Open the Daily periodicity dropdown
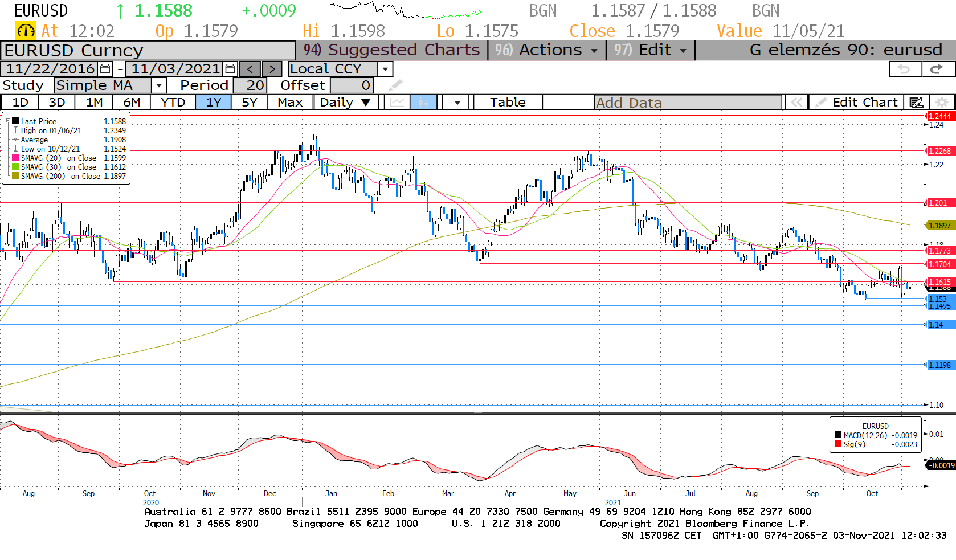This screenshot has width=956, height=560. (x=345, y=103)
